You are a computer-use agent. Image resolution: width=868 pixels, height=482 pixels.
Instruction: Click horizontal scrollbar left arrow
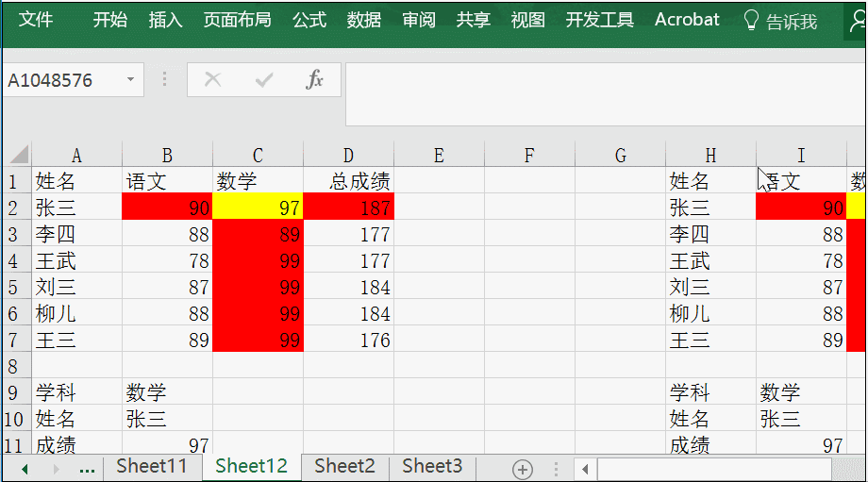click(585, 470)
